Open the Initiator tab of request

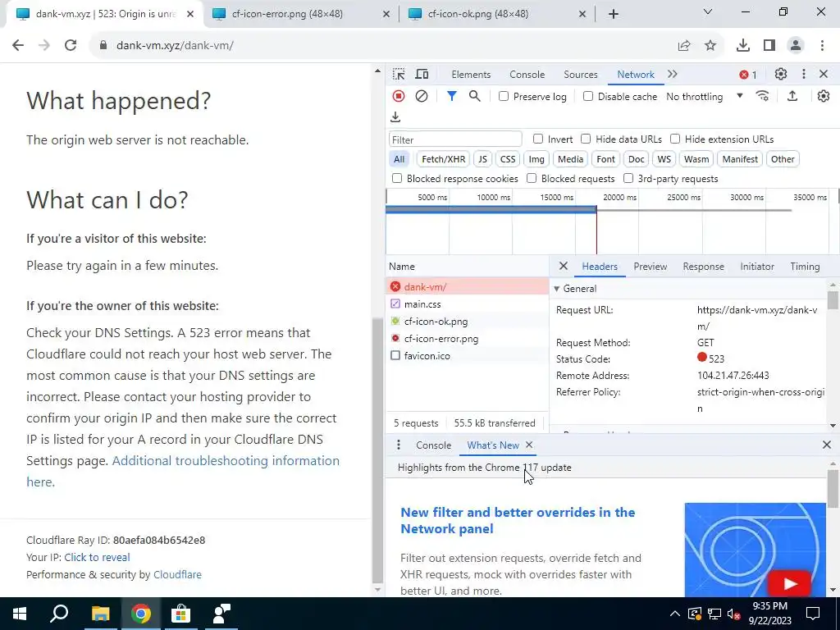[x=757, y=267]
